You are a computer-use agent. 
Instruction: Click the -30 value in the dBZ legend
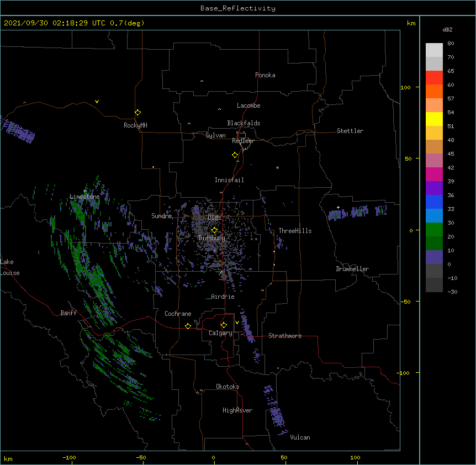point(452,292)
